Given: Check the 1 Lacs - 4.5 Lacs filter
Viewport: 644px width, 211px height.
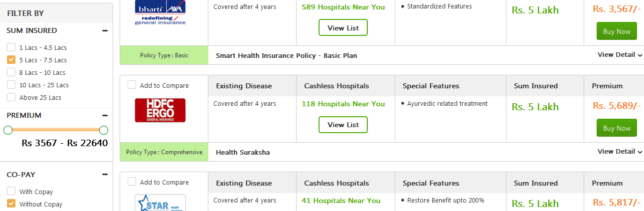Looking at the screenshot, I should (11, 47).
